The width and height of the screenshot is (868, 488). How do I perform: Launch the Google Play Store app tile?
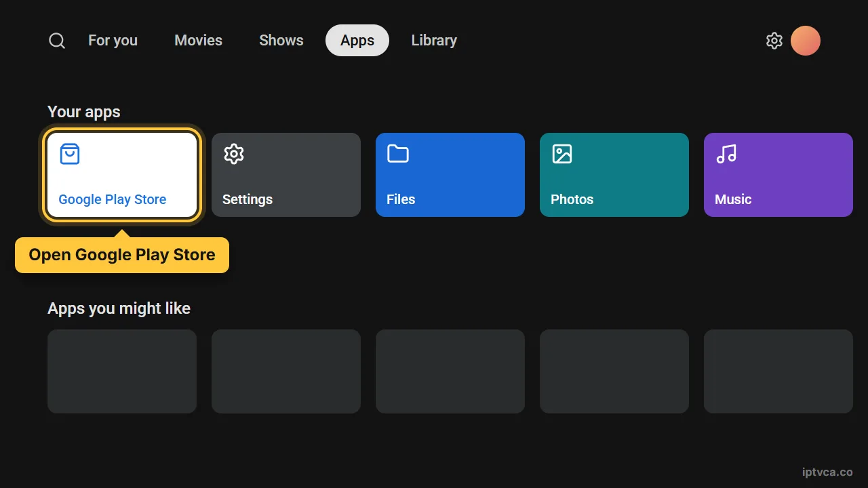click(122, 175)
